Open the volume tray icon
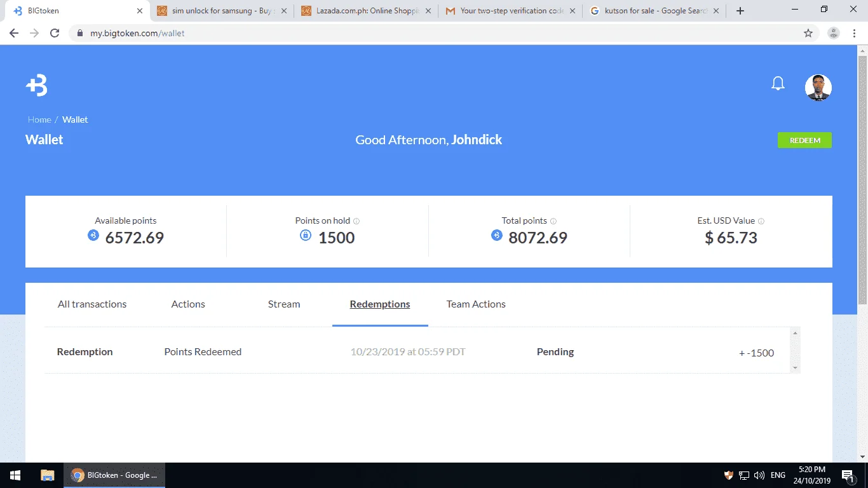This screenshot has width=868, height=488. pyautogui.click(x=759, y=475)
